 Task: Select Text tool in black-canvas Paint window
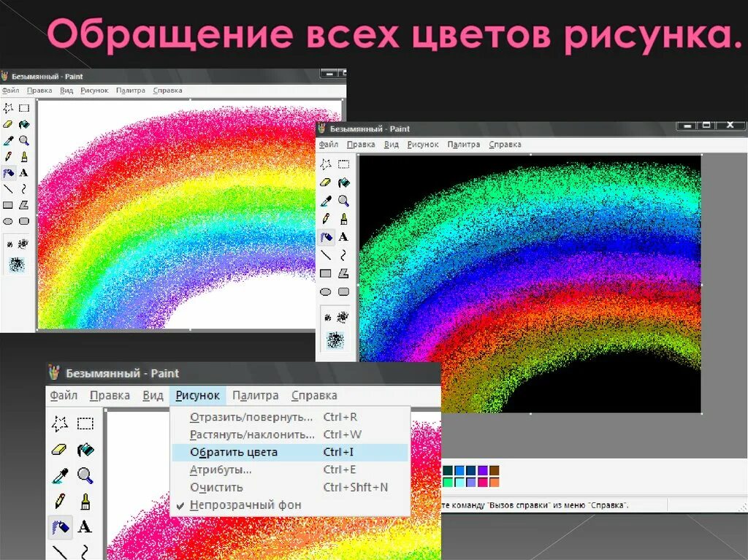(343, 237)
